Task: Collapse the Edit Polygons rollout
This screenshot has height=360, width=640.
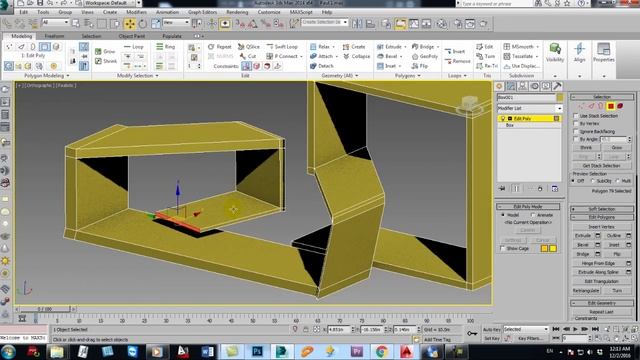Action: [602, 217]
